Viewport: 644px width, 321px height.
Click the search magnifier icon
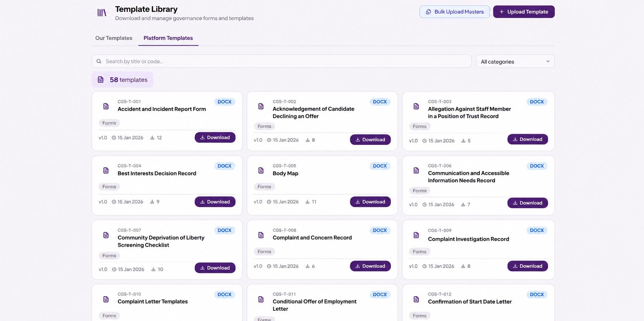click(99, 61)
